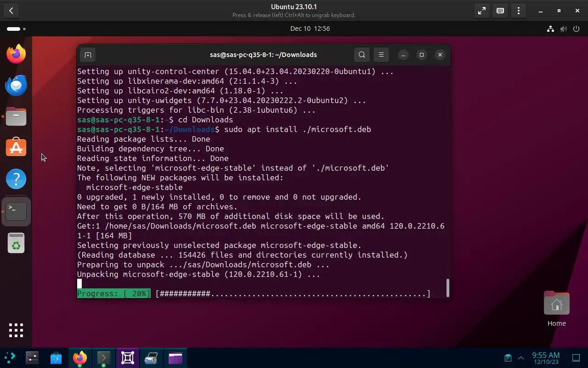Open the terminal hamburger menu
Screen dimensions: 588x368
tap(381, 55)
